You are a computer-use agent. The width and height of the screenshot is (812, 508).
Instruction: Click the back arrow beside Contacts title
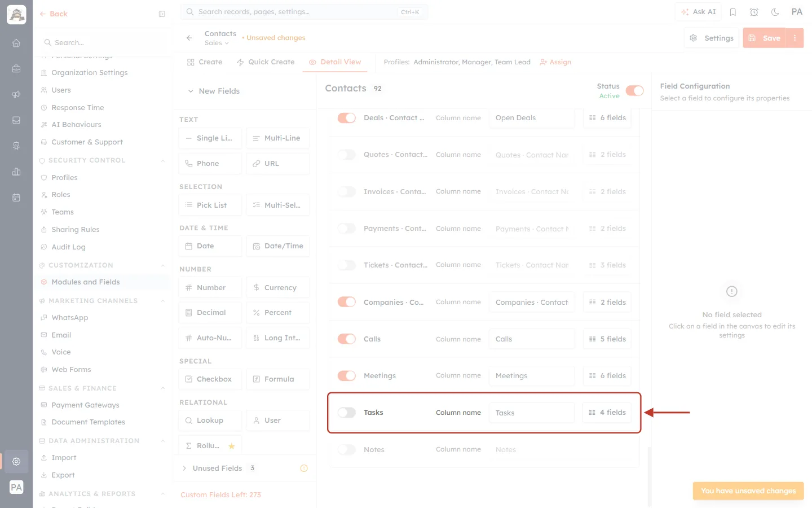coord(189,38)
